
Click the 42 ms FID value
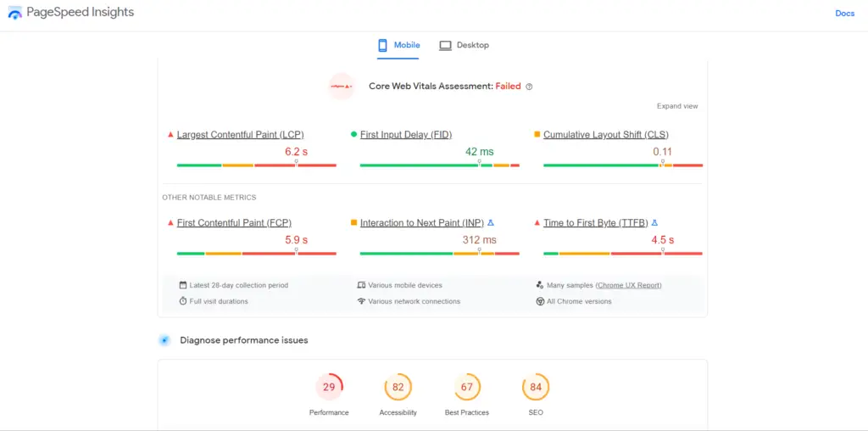480,152
